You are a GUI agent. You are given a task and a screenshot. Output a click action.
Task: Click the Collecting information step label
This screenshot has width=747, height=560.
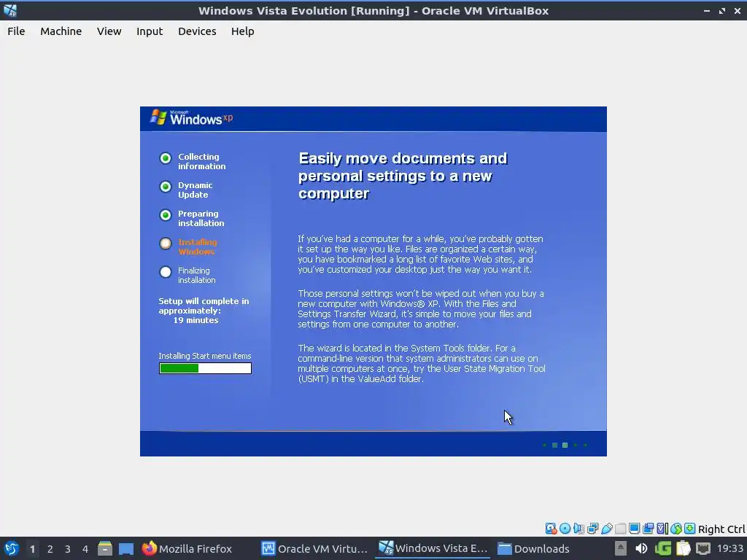[x=201, y=161]
